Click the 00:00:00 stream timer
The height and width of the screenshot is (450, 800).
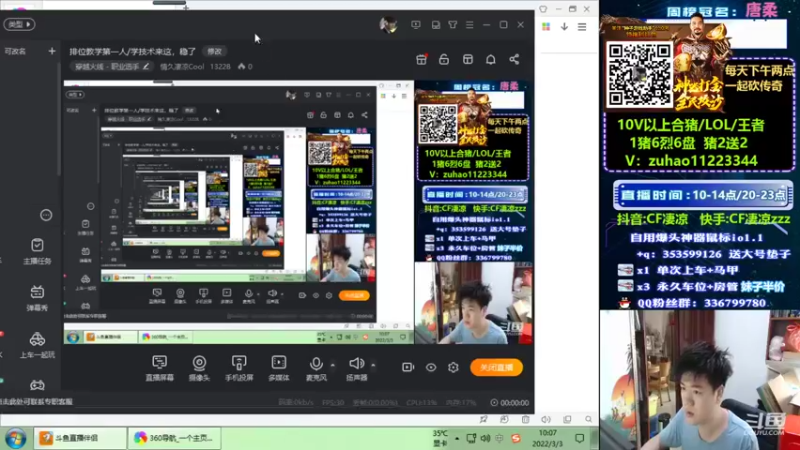click(x=510, y=403)
